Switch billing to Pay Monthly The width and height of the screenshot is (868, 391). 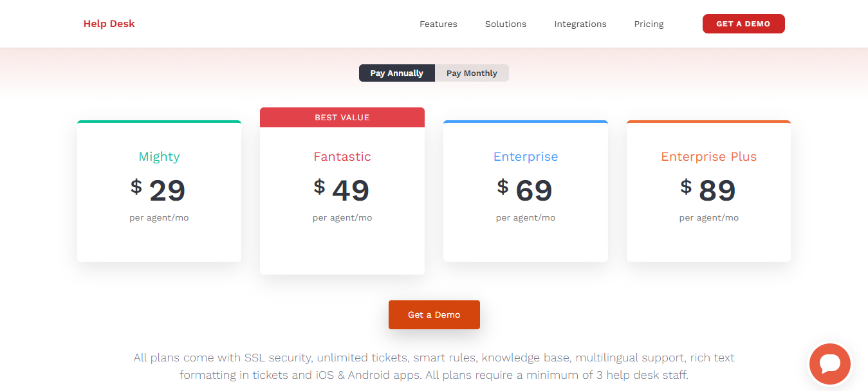(x=472, y=73)
